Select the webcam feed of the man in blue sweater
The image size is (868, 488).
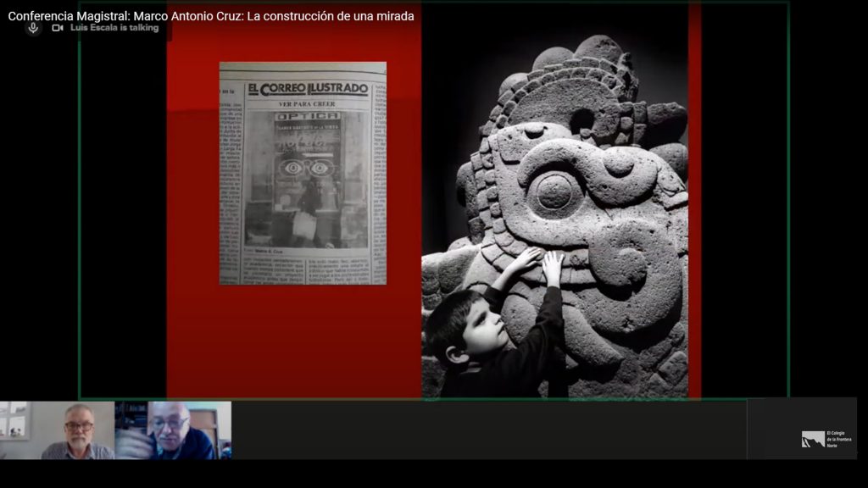173,430
